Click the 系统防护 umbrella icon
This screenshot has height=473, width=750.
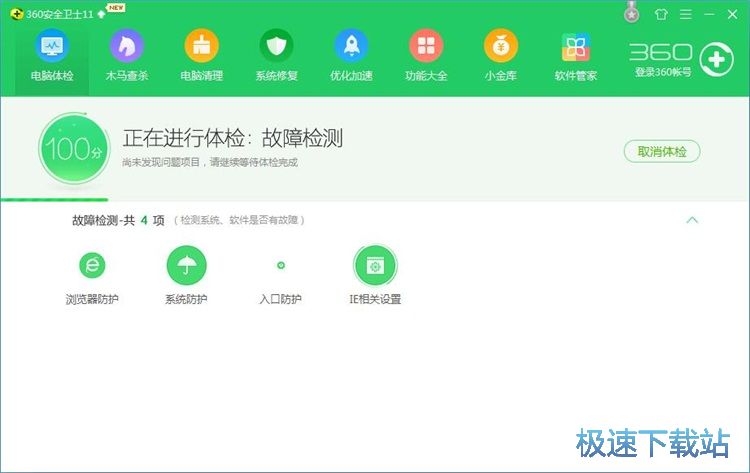(x=186, y=265)
